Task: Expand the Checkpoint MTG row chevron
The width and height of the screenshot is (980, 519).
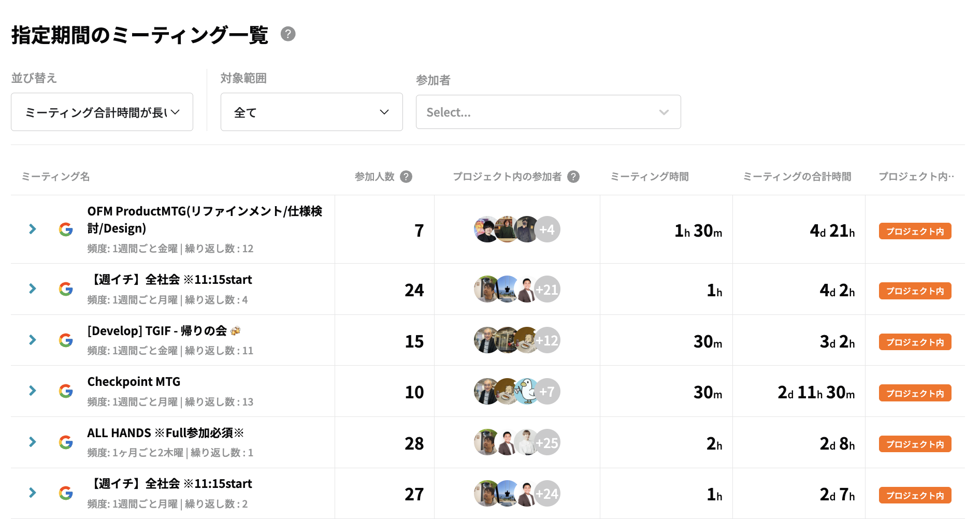Action: point(33,391)
